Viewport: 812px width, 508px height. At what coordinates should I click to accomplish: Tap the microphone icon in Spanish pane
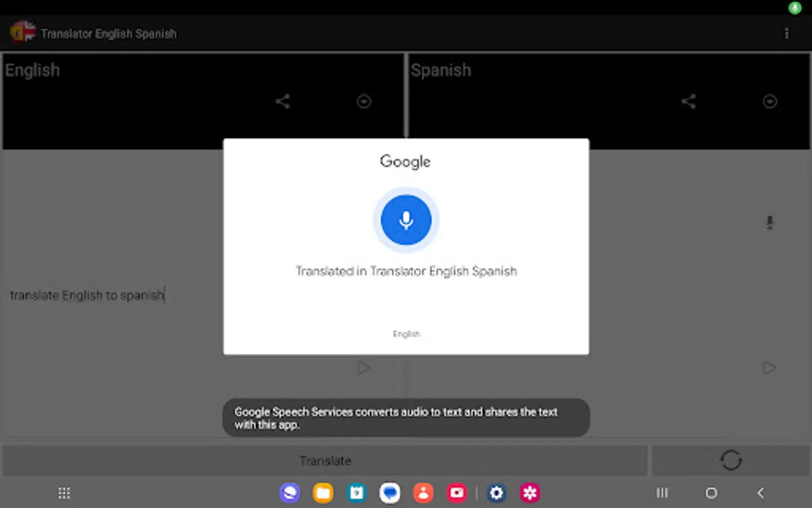coord(770,222)
